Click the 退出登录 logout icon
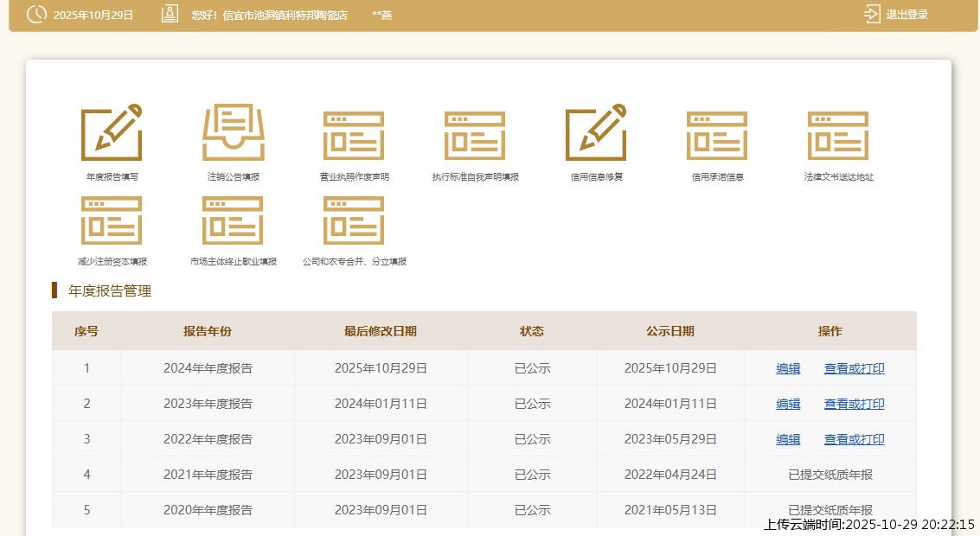The width and height of the screenshot is (980, 536). pyautogui.click(x=872, y=15)
